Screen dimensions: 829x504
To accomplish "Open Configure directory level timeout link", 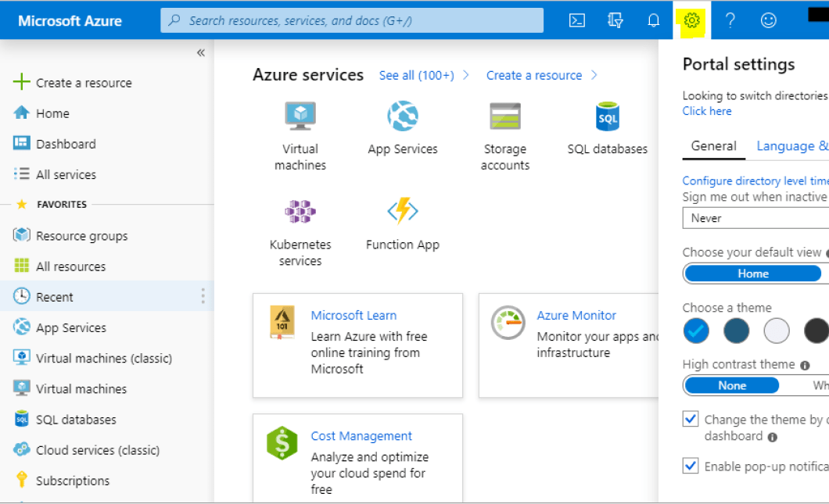I will point(755,181).
